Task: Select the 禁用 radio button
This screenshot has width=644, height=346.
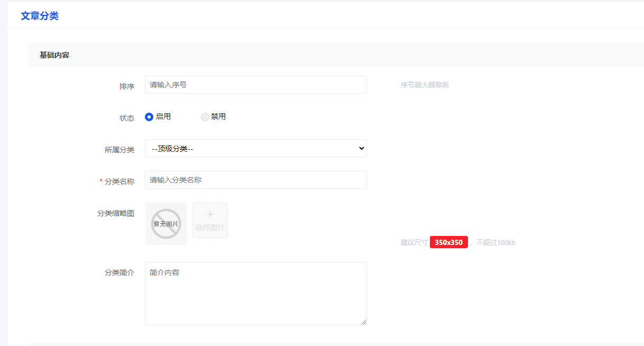Action: [205, 117]
